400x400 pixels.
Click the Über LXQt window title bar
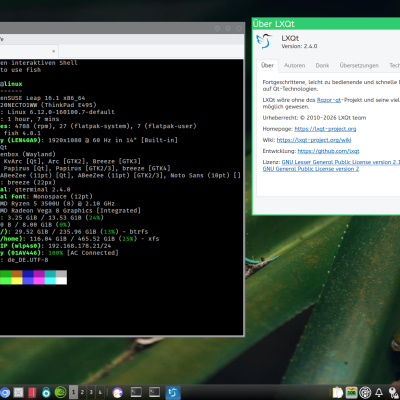point(326,24)
